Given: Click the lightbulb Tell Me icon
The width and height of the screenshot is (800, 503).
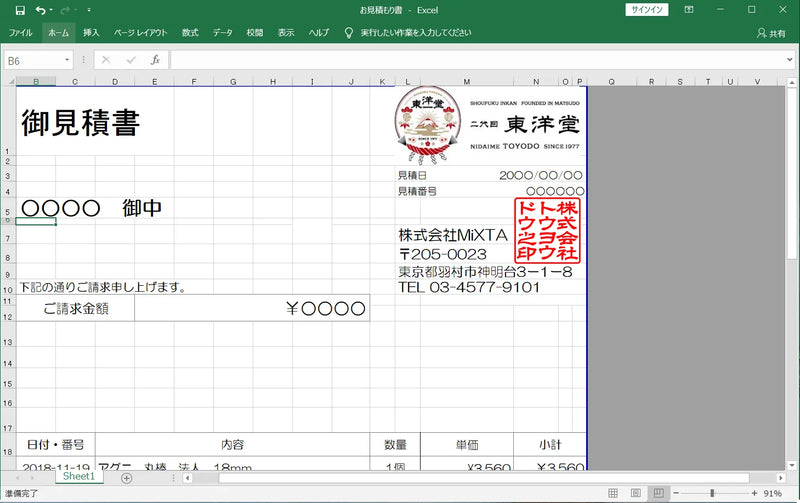Looking at the screenshot, I should [348, 33].
